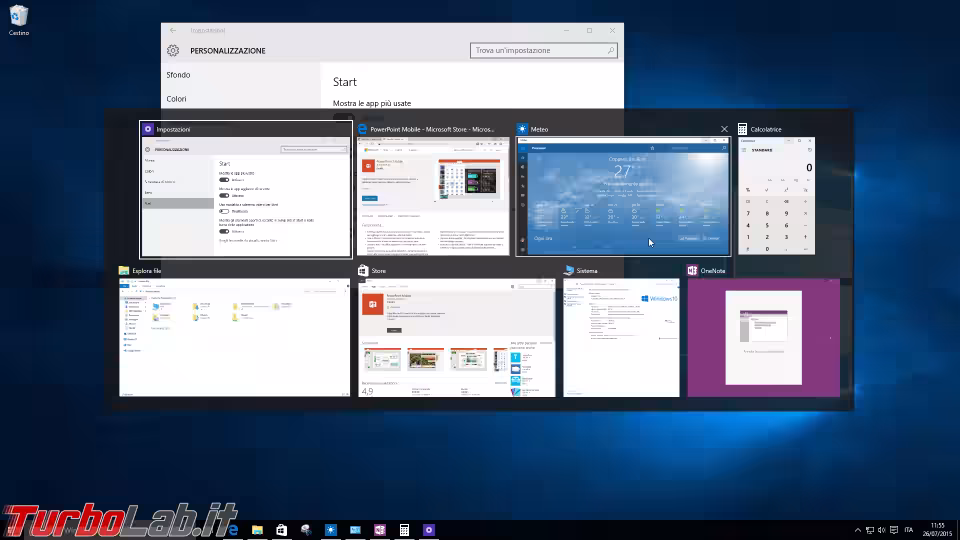This screenshot has width=960, height=540.
Task: Close the Meteo window from task switcher
Action: point(724,129)
